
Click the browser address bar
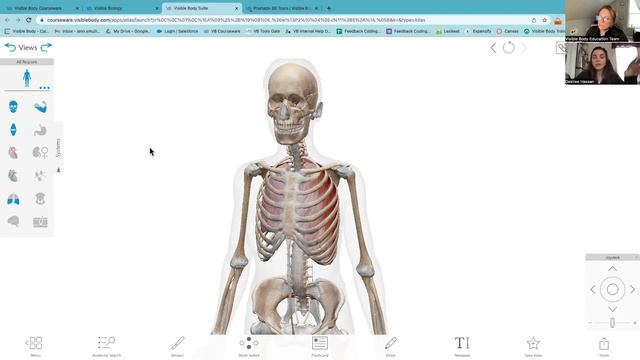pyautogui.click(x=286, y=20)
